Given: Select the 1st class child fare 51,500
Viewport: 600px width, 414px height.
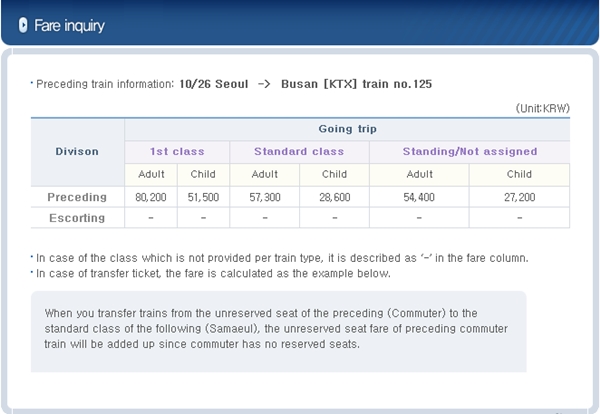Looking at the screenshot, I should click(203, 197).
